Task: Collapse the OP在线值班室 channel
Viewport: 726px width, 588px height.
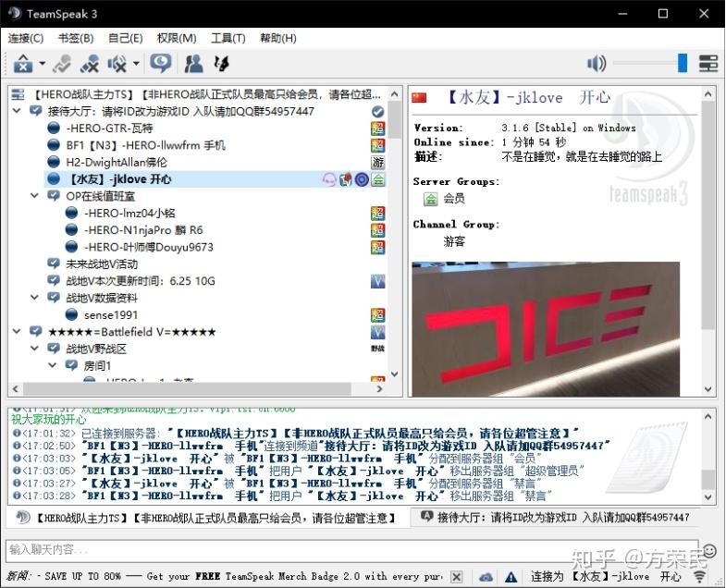Action: pyautogui.click(x=35, y=196)
